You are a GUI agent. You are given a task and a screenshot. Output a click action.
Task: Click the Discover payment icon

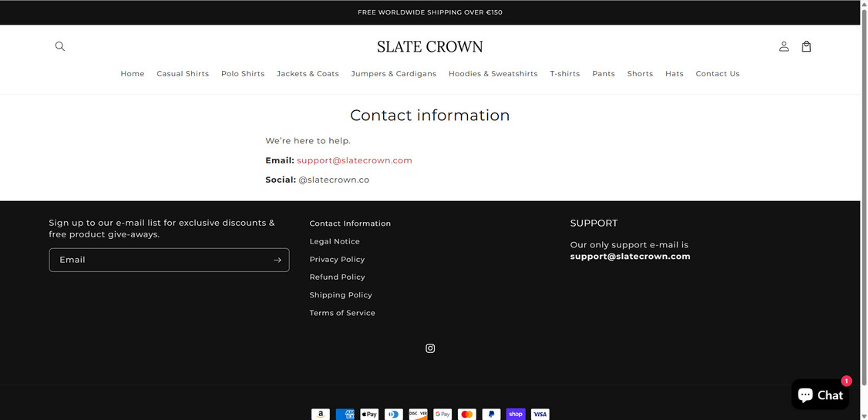(x=418, y=414)
